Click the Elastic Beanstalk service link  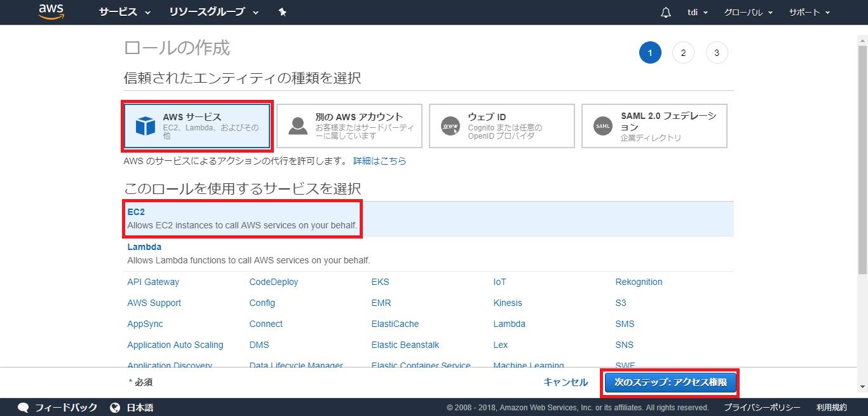405,345
